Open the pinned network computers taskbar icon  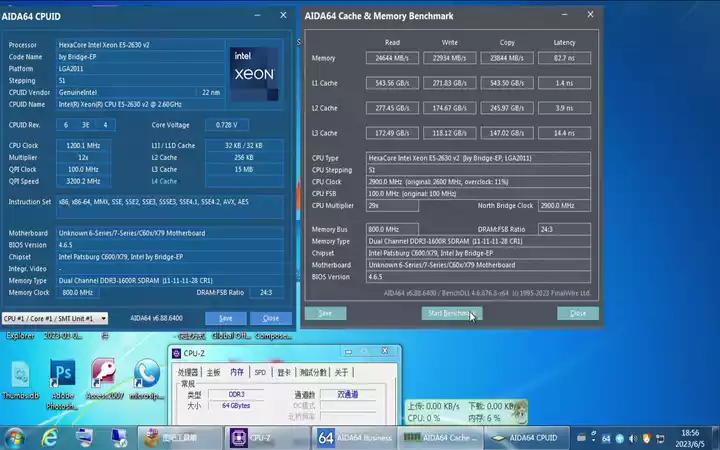119,438
